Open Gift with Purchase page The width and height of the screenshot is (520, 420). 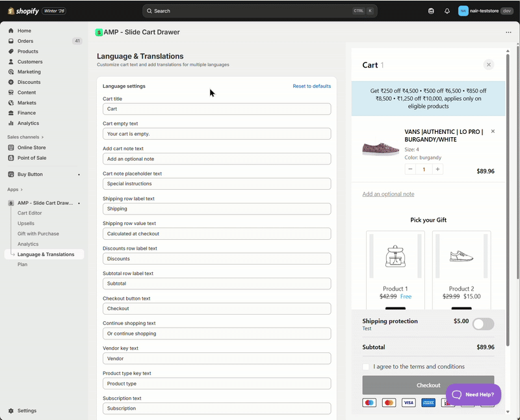pos(38,233)
